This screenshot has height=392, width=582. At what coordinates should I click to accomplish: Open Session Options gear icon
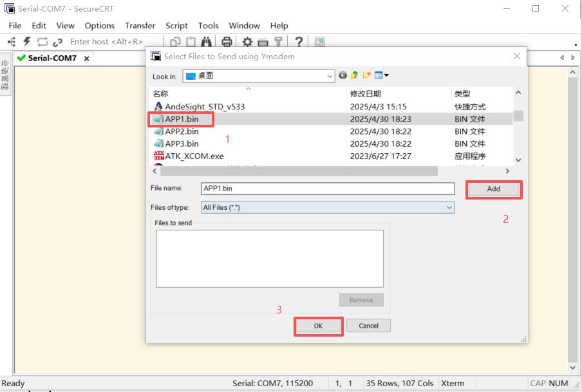tap(247, 42)
